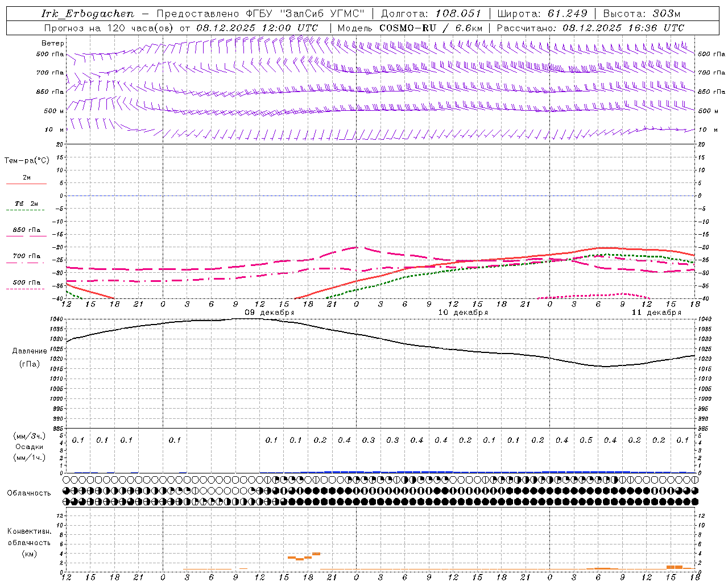Click the "Облачность" cloud cover row label
Image resolution: width=728 pixels, height=582 pixels.
point(29,493)
